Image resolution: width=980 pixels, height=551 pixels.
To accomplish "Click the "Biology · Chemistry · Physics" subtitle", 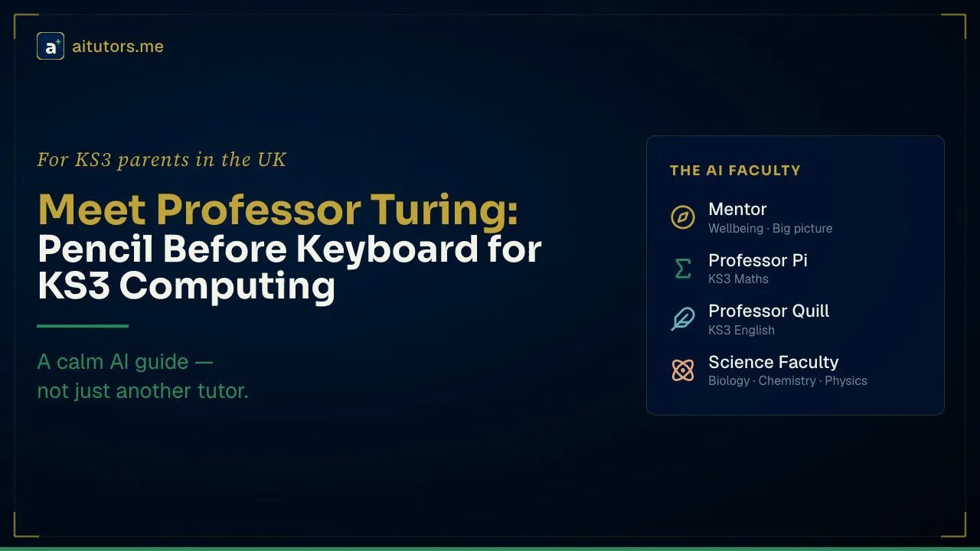I will tap(788, 380).
